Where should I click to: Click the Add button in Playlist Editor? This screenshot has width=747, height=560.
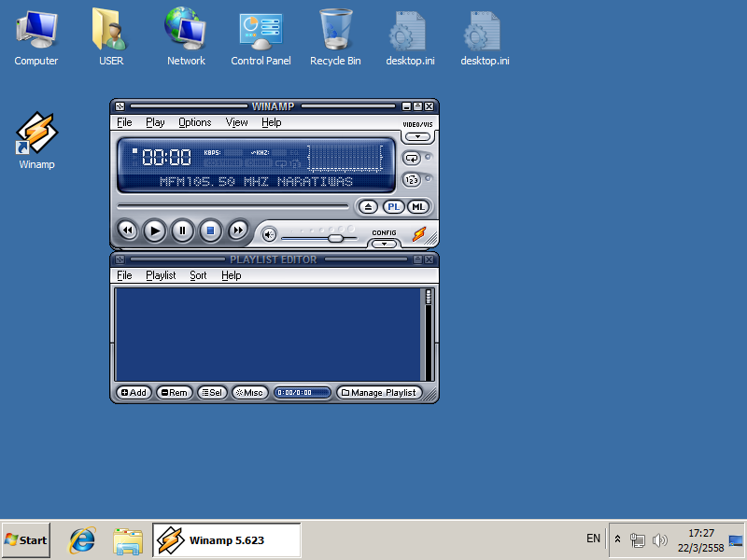tap(134, 393)
